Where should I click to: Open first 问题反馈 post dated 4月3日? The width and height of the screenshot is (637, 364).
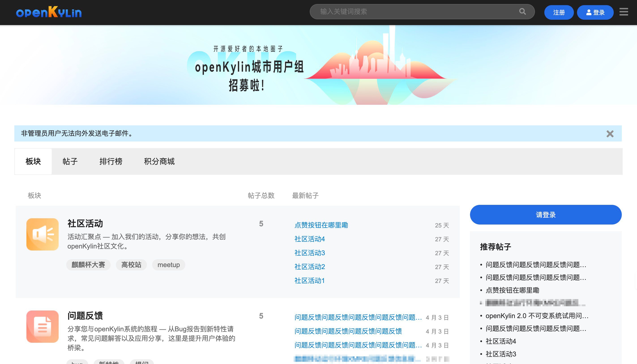[x=358, y=317]
